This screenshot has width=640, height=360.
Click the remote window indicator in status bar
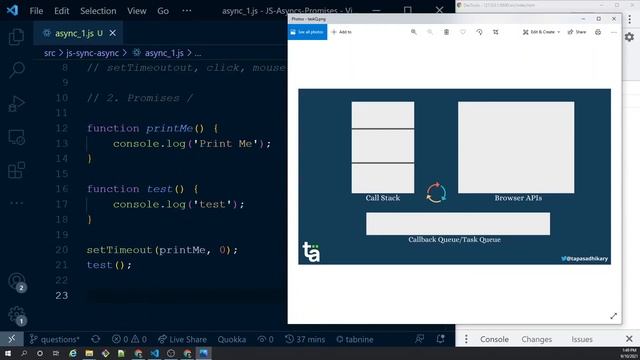coord(11,339)
